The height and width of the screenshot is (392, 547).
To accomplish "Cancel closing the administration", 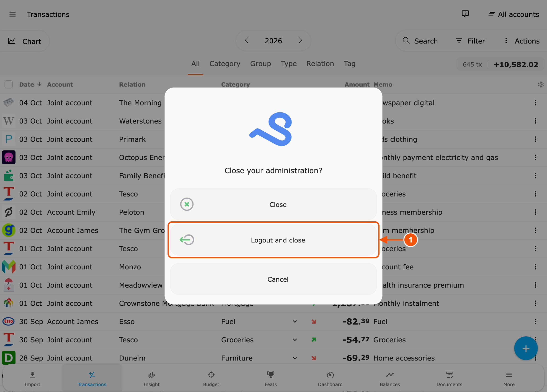I will pyautogui.click(x=273, y=279).
